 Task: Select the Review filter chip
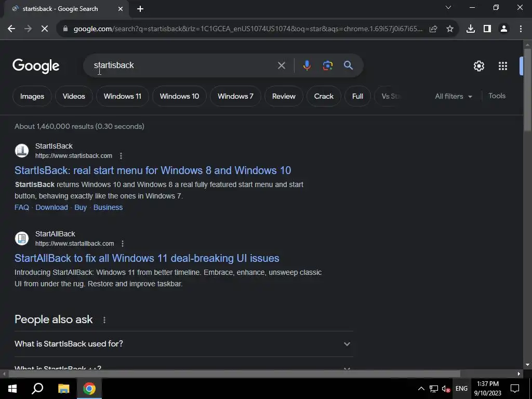(284, 96)
